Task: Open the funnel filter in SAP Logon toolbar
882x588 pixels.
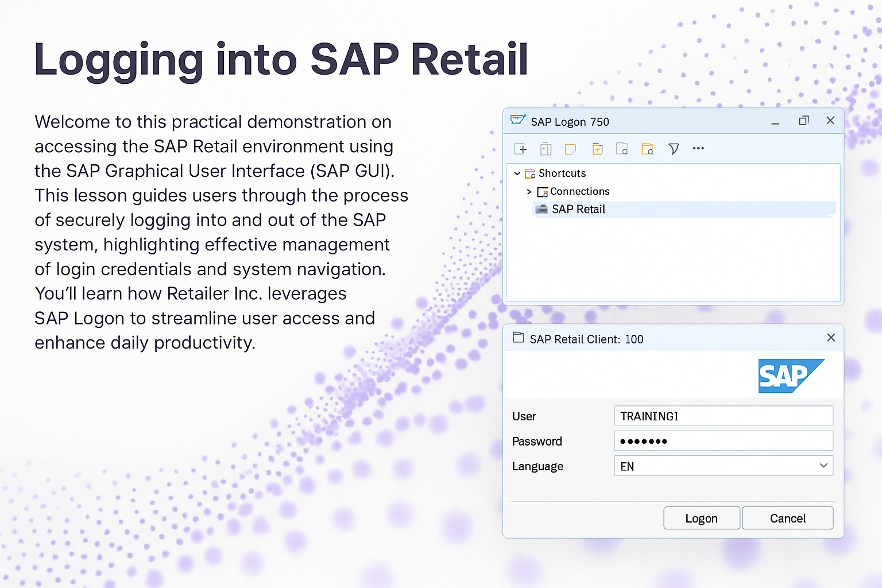Action: click(x=674, y=149)
